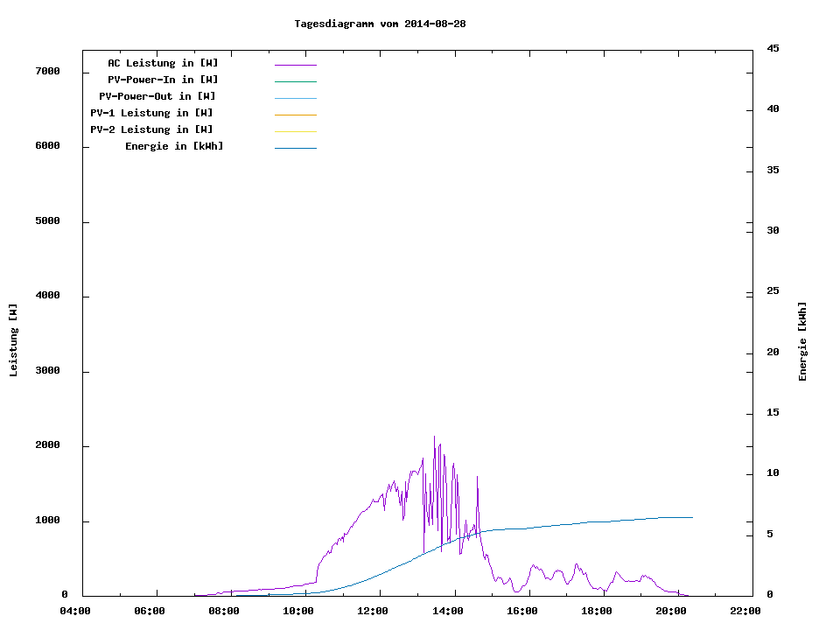The width and height of the screenshot is (840, 630).
Task: Select the PV-2 Leistung legend label
Action: point(151,129)
